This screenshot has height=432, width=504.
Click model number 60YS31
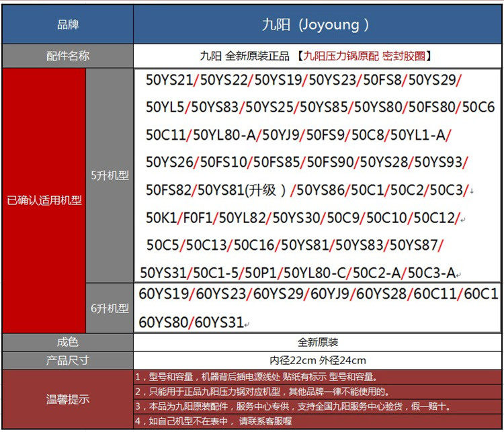click(219, 322)
